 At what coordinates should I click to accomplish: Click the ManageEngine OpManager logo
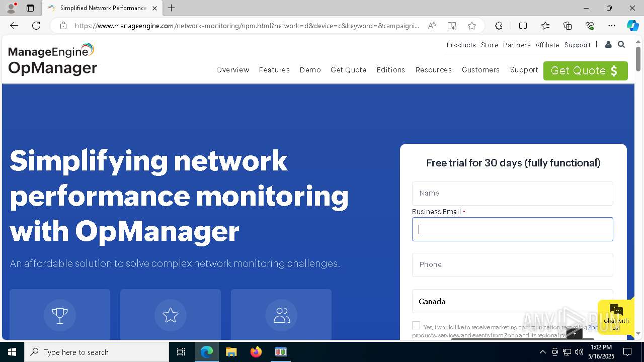[x=52, y=59]
